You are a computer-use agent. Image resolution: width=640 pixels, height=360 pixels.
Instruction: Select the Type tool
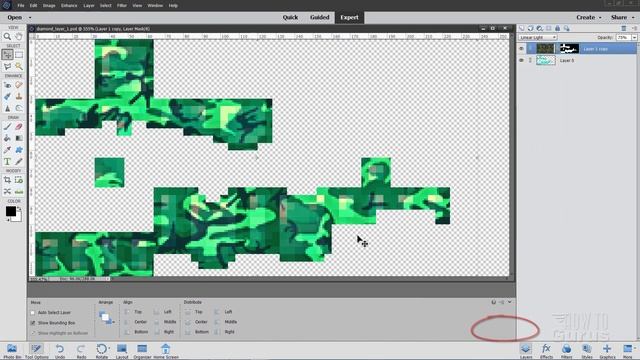7,162
